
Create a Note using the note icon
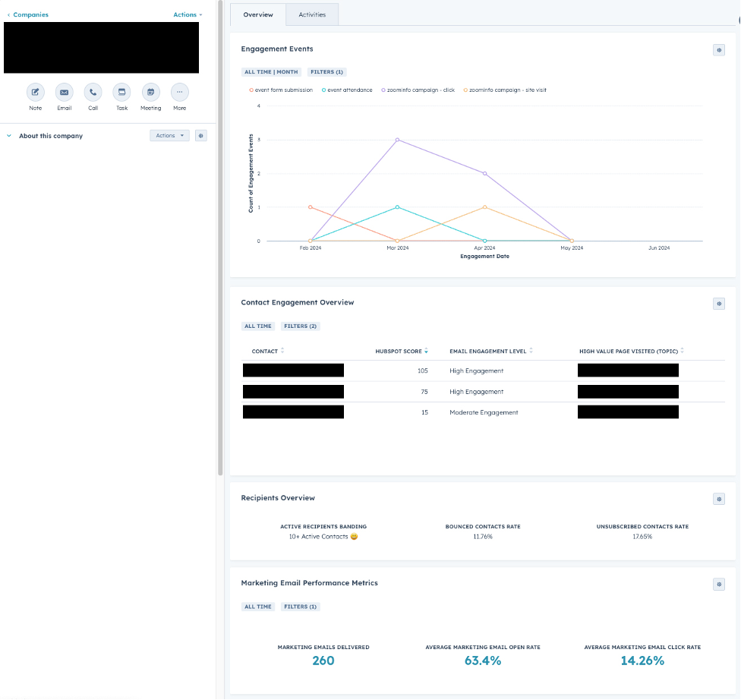[36, 92]
